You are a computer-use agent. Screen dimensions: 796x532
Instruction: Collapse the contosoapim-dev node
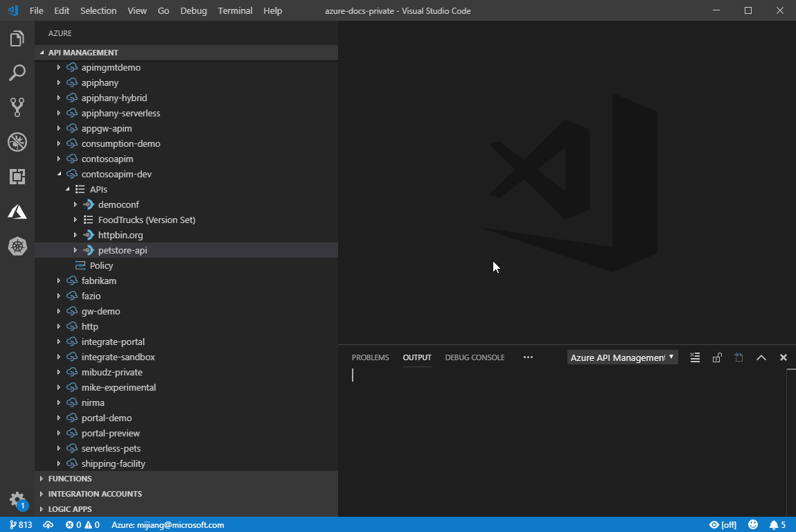(x=59, y=174)
